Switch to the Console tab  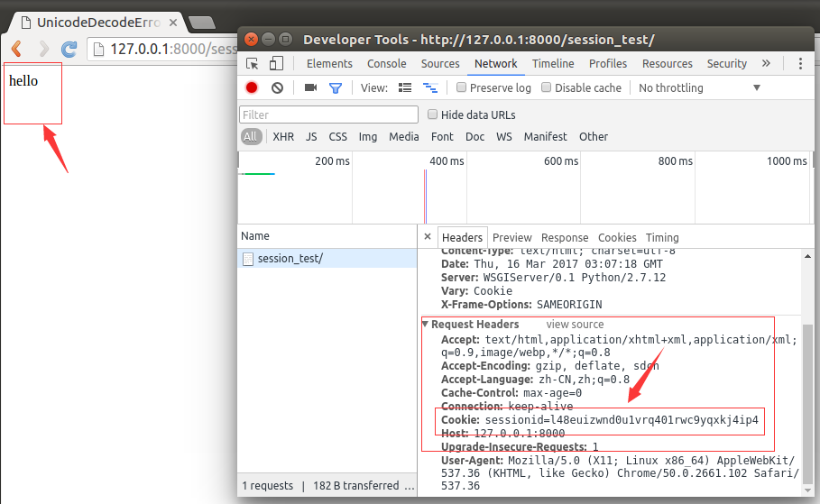(386, 64)
